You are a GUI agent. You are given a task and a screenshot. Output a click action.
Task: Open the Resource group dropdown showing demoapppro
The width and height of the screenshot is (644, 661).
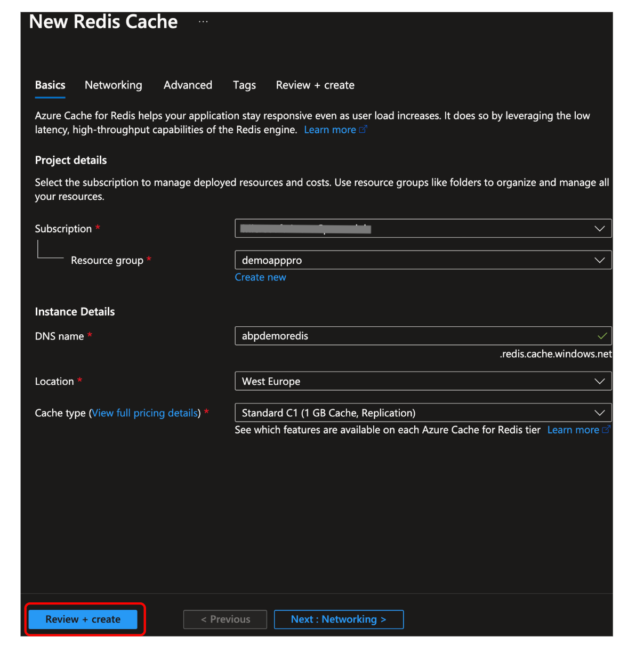tap(423, 260)
